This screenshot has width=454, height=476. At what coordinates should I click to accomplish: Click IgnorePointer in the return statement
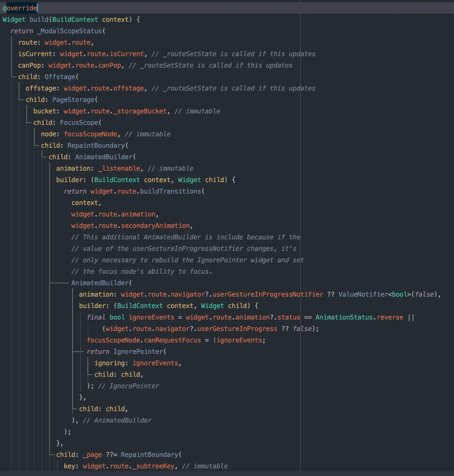[138, 352]
